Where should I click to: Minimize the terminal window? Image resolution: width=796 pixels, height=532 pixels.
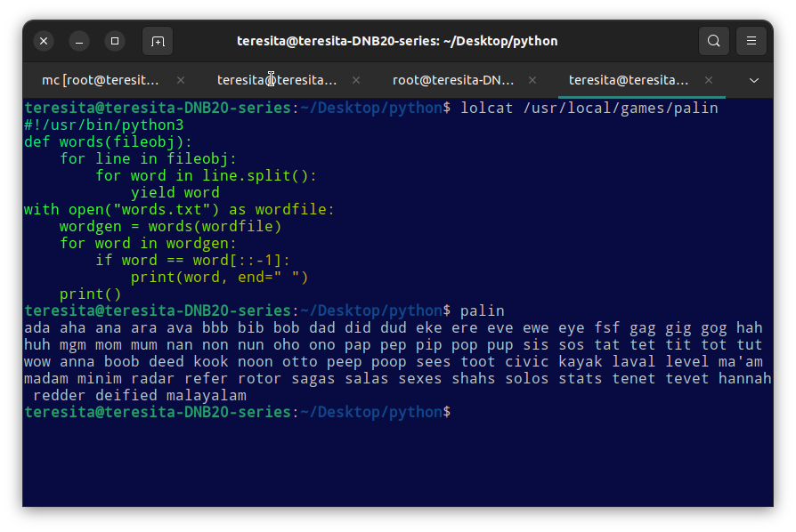(x=79, y=41)
